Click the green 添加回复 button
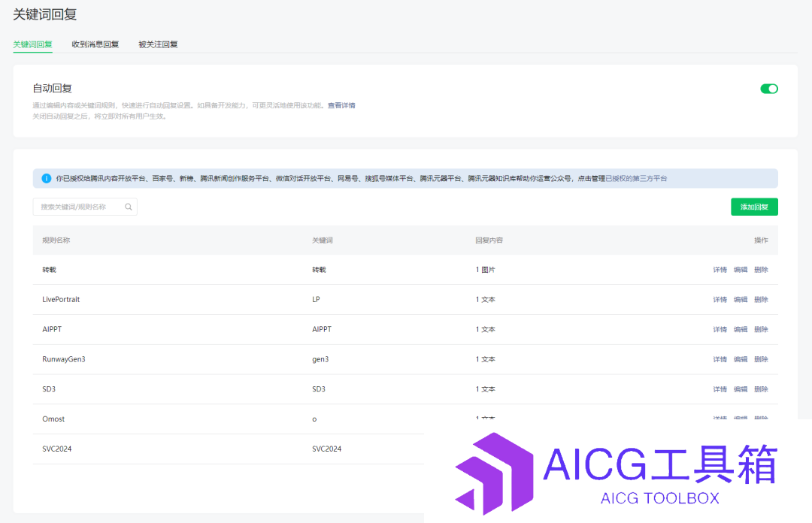 tap(754, 207)
